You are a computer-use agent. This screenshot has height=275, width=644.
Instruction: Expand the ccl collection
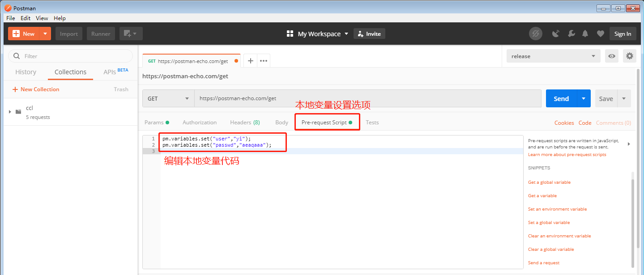(10, 111)
